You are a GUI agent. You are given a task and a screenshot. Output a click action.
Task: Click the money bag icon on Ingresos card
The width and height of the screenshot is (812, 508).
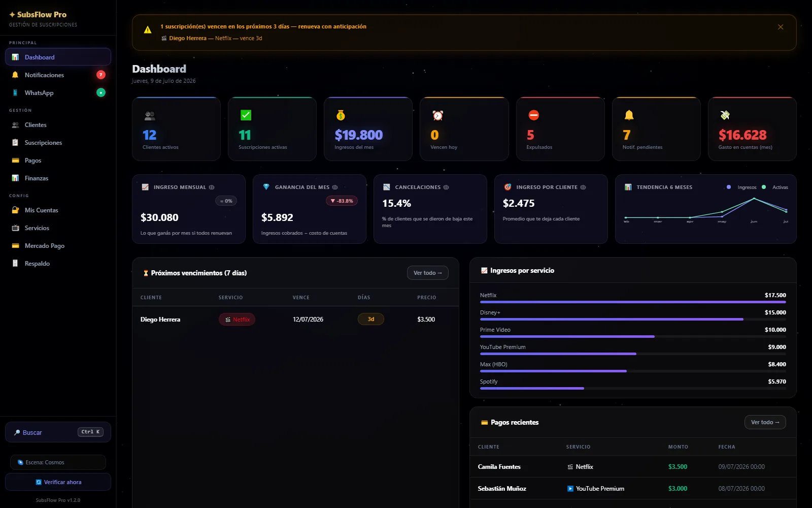tap(341, 115)
